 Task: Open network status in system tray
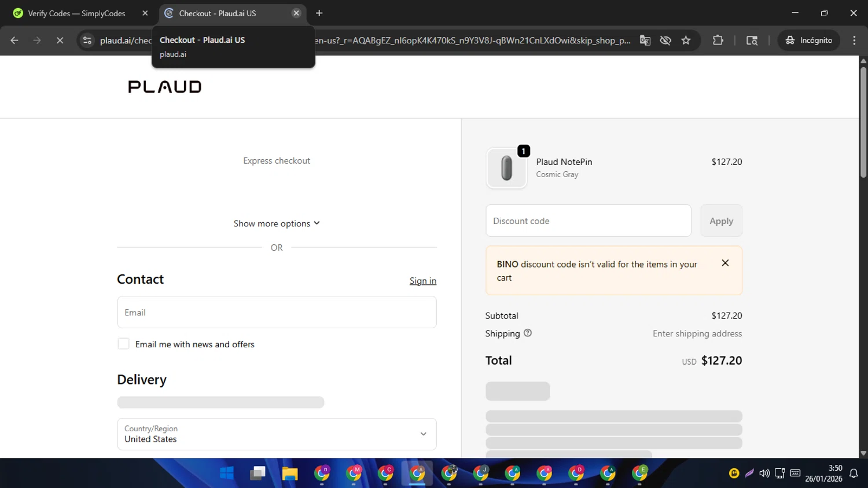tap(779, 474)
